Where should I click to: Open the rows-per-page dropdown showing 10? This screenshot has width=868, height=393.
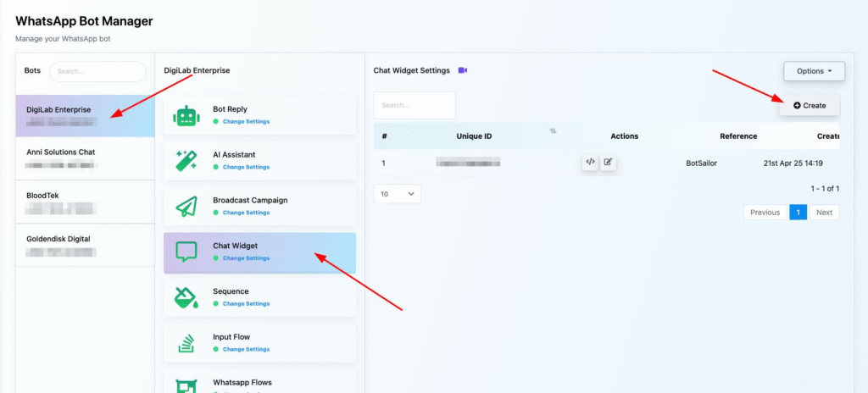(x=397, y=194)
